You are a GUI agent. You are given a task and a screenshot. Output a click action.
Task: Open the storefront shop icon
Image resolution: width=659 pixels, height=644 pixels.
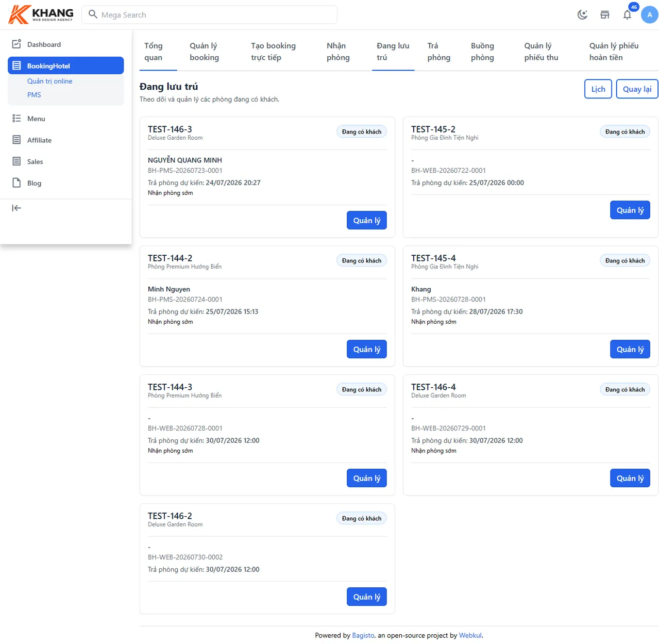coord(605,15)
